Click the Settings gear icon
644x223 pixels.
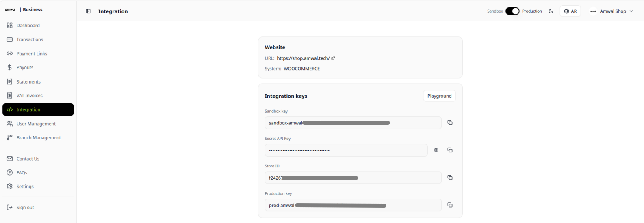click(10, 187)
